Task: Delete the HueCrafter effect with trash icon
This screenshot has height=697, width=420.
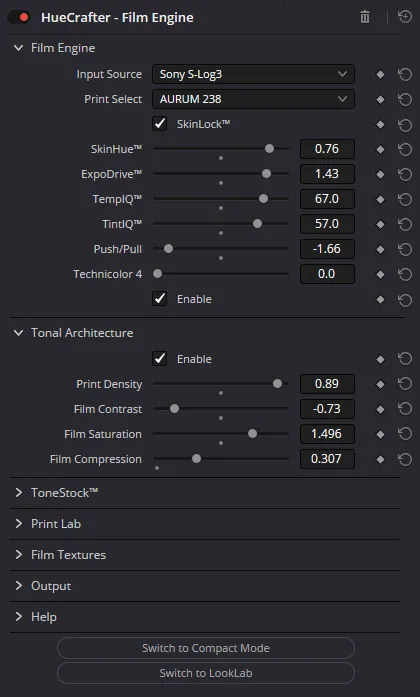Action: click(x=365, y=17)
